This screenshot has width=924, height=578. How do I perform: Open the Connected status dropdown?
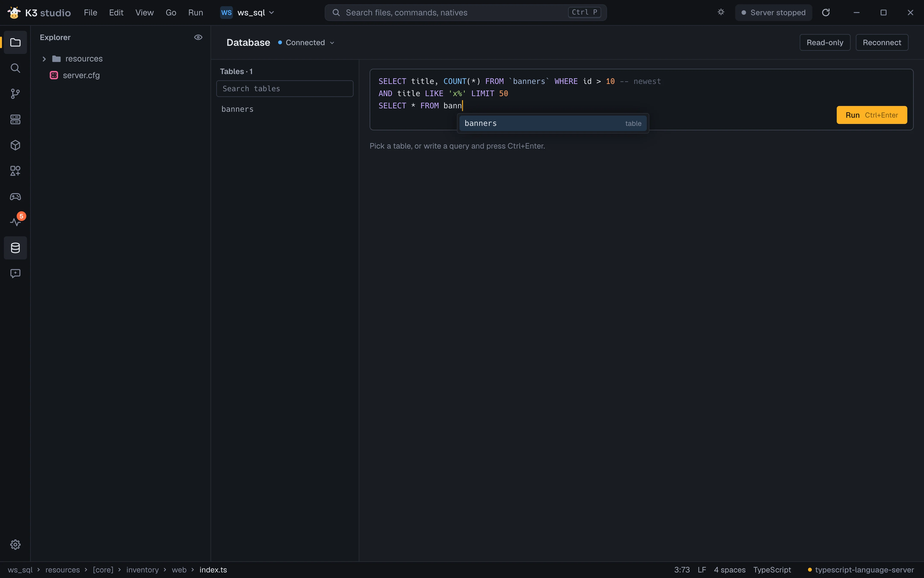tap(306, 42)
